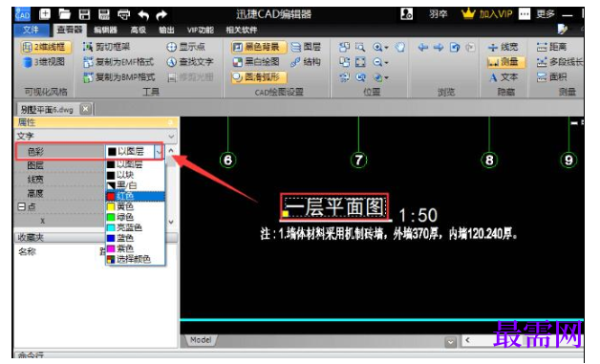Toggle 线宽 lineweight visibility

504,47
